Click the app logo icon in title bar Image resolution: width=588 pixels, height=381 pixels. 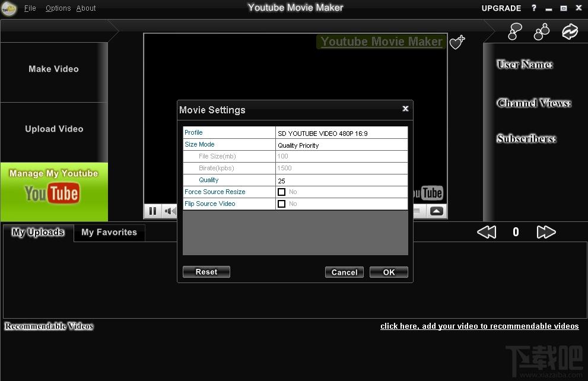[9, 8]
